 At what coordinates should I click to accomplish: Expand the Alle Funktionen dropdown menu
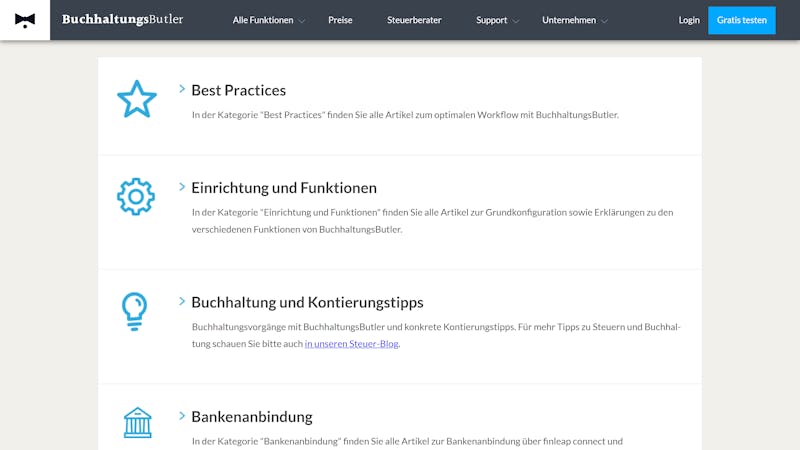(x=268, y=20)
